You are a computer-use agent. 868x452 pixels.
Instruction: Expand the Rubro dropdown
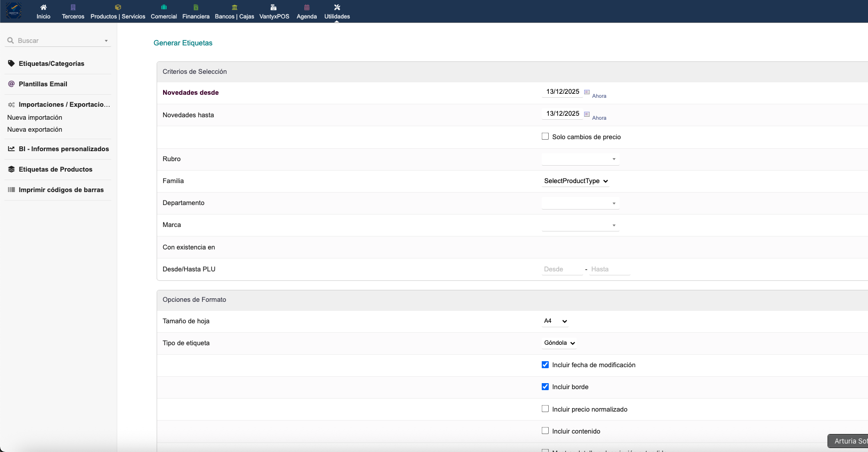[x=580, y=159]
